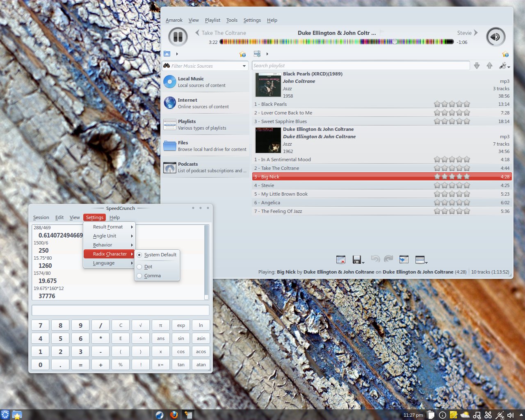
Task: Select Dot as radix character
Action: click(157, 267)
